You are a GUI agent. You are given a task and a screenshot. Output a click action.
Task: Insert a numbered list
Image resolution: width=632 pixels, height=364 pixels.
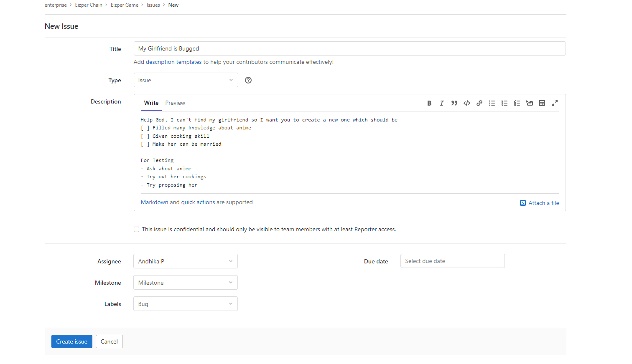pyautogui.click(x=505, y=103)
